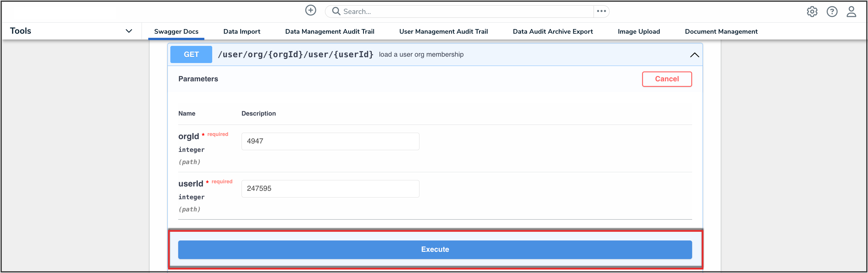
Task: Open the Document Management tab
Action: click(x=721, y=32)
